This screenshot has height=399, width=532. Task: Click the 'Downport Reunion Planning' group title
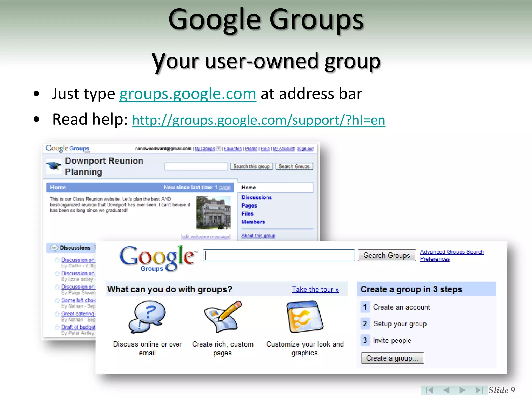tap(104, 166)
